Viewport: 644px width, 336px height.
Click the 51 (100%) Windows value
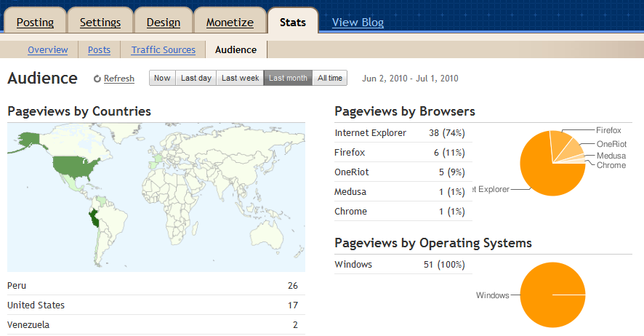coord(444,265)
